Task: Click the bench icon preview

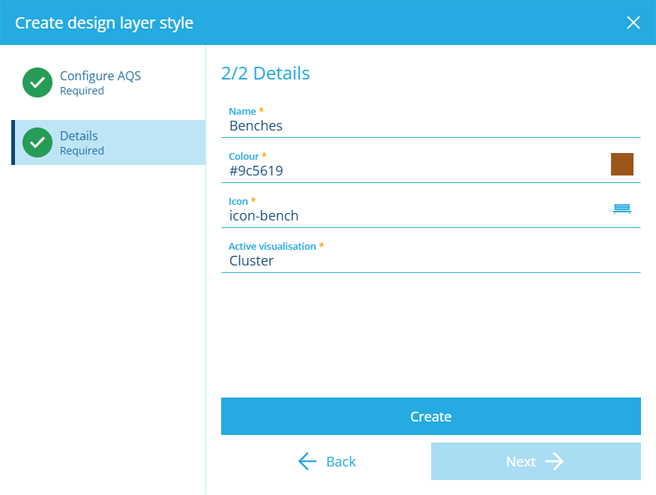Action: [x=622, y=209]
